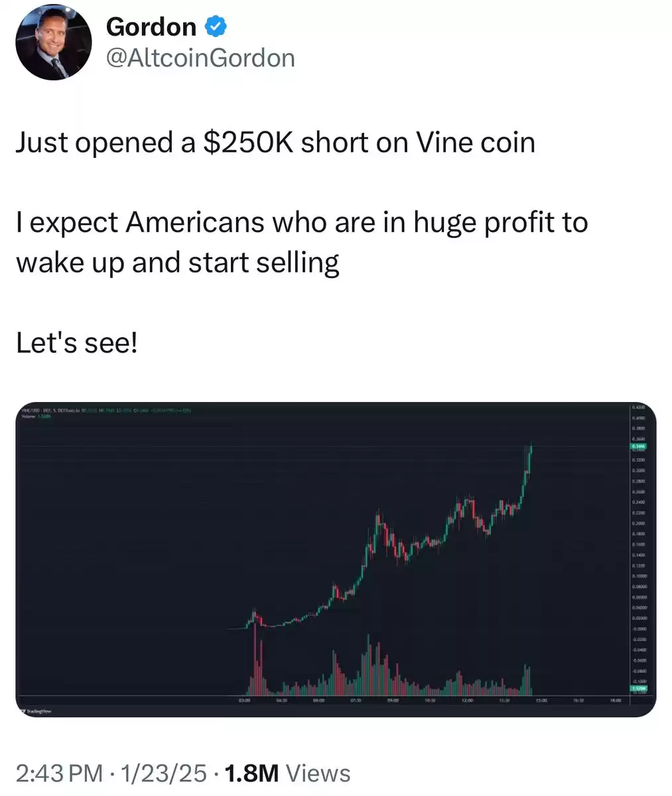This screenshot has height=796, width=672.
Task: Open the @AltcoinGordon handle link
Action: point(200,58)
